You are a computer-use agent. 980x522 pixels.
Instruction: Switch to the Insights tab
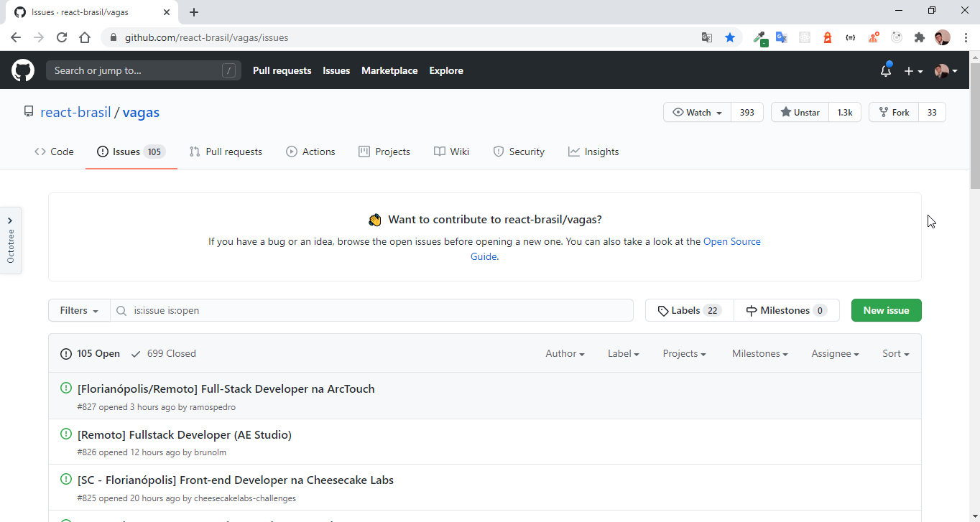pyautogui.click(x=593, y=152)
